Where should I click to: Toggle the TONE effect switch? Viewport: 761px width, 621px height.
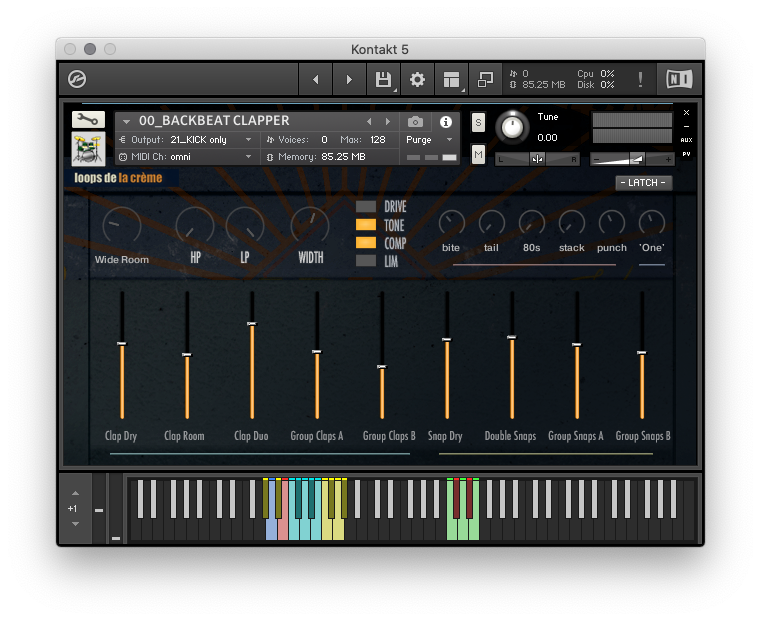(366, 225)
